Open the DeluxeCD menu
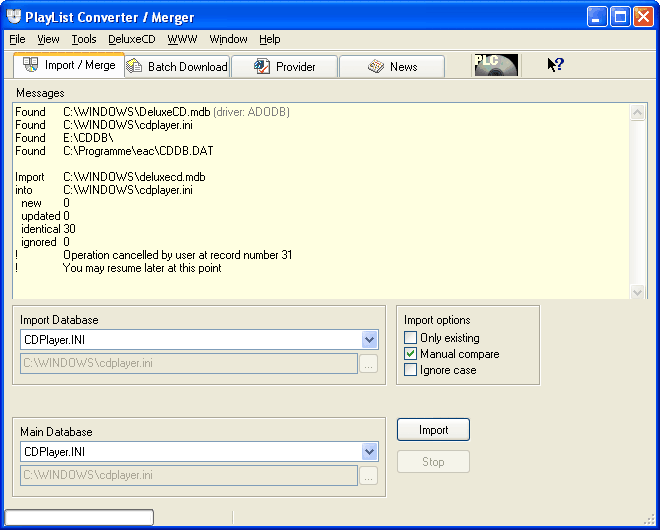The height and width of the screenshot is (530, 660). pos(132,39)
